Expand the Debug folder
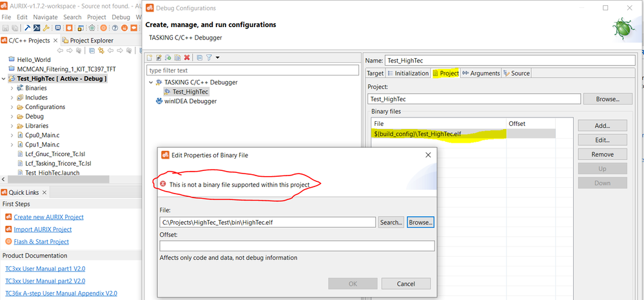Viewport: 644px width, 300px height. [12, 116]
